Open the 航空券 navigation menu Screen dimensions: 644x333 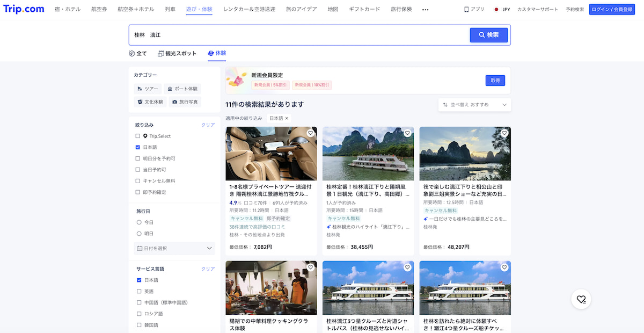[x=99, y=10]
